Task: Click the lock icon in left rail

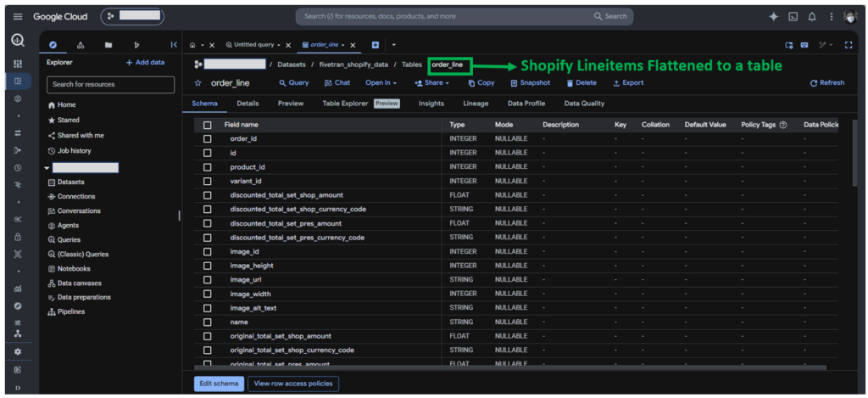Action: [18, 237]
